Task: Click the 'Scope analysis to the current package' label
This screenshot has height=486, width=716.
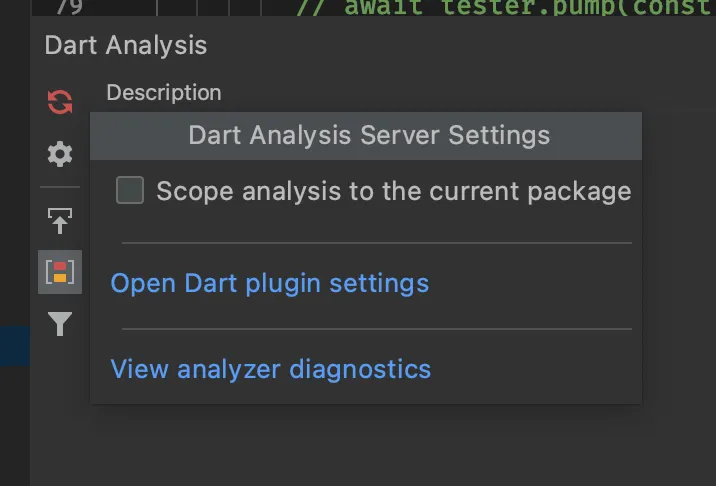Action: coord(393,191)
